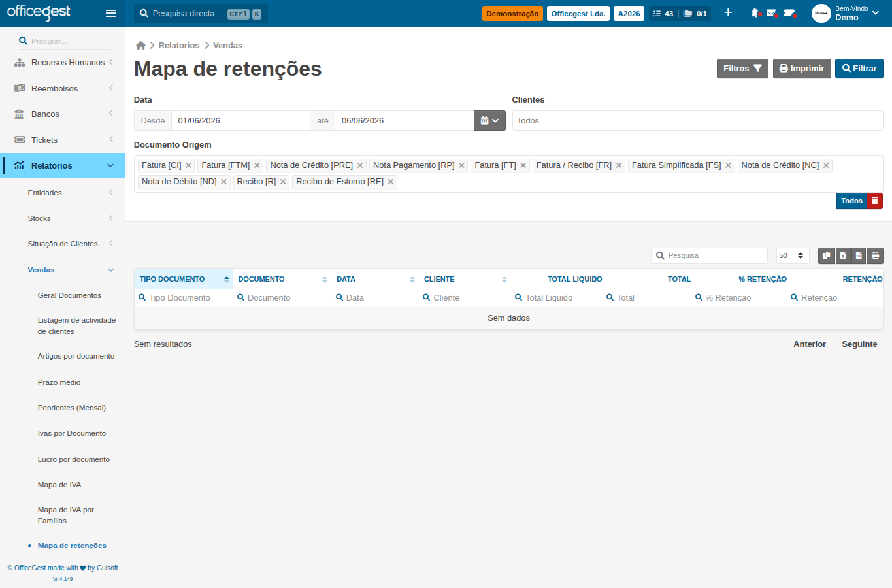Collapse the Relatórios sidebar section
This screenshot has height=588, width=892.
[62, 165]
